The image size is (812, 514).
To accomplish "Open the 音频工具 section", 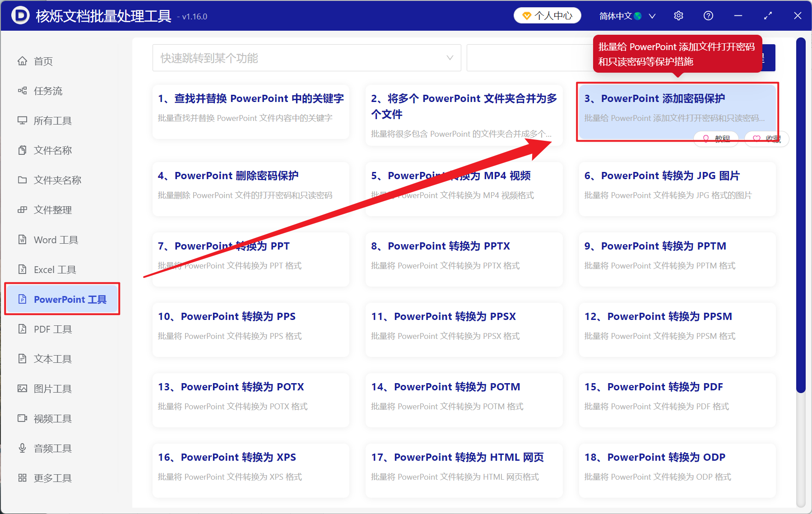I will (52, 448).
